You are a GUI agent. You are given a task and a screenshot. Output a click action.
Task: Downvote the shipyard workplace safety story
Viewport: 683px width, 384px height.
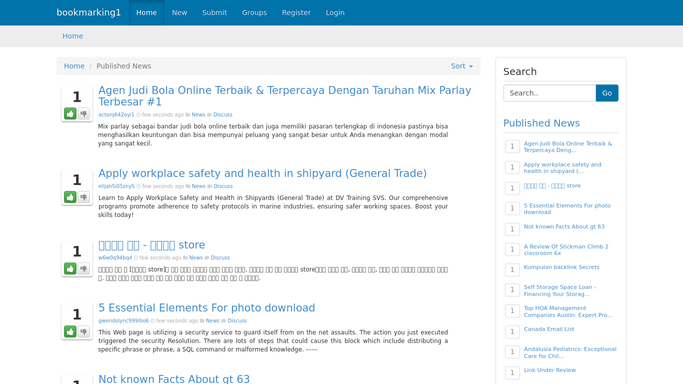coord(84,197)
